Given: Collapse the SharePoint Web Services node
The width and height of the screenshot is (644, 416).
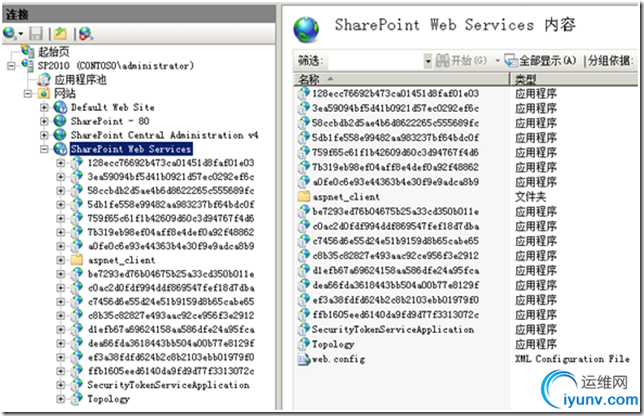Looking at the screenshot, I should [x=44, y=149].
